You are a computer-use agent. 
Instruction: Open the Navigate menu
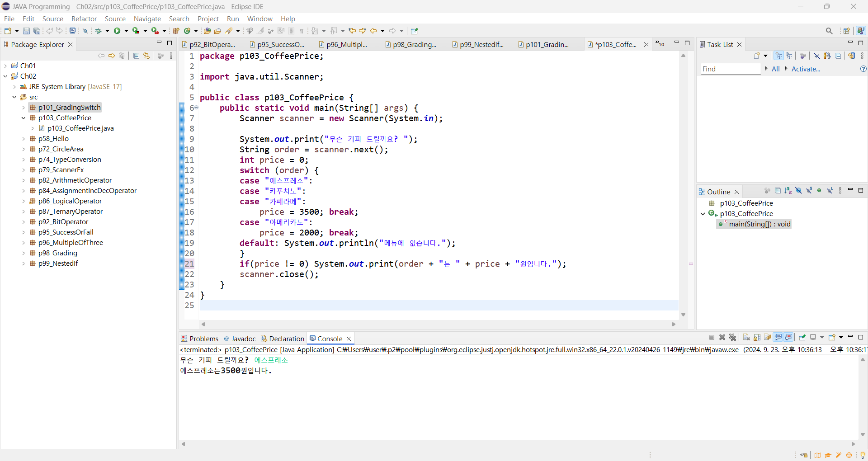(x=147, y=19)
